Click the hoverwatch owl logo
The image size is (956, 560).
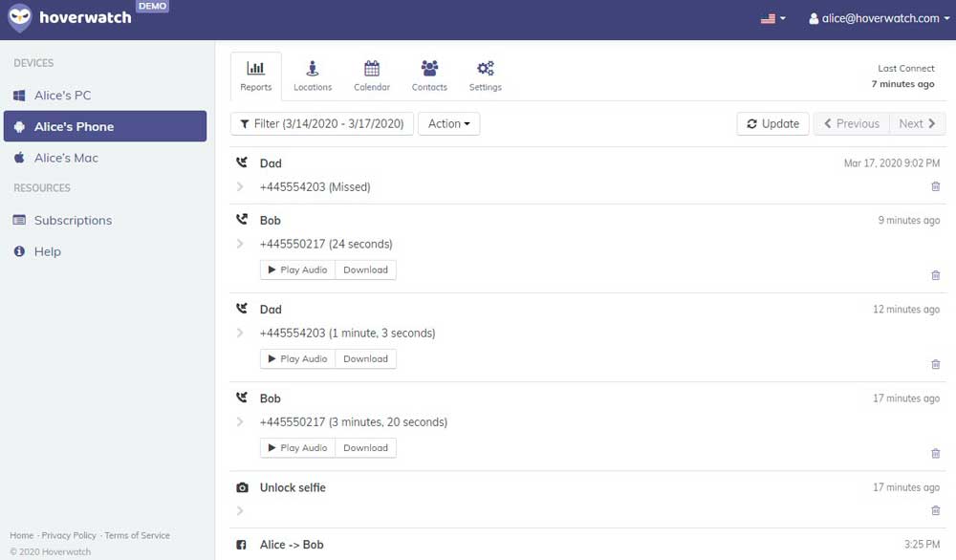pos(19,18)
